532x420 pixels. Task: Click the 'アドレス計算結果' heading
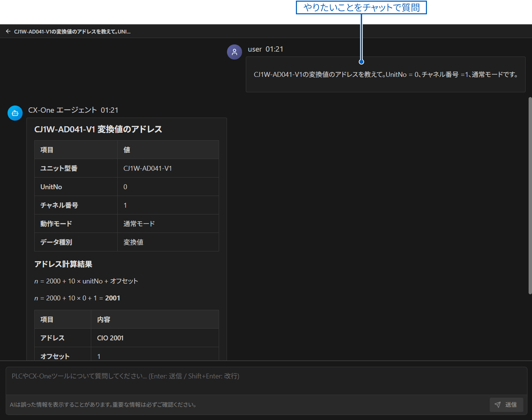tap(63, 264)
